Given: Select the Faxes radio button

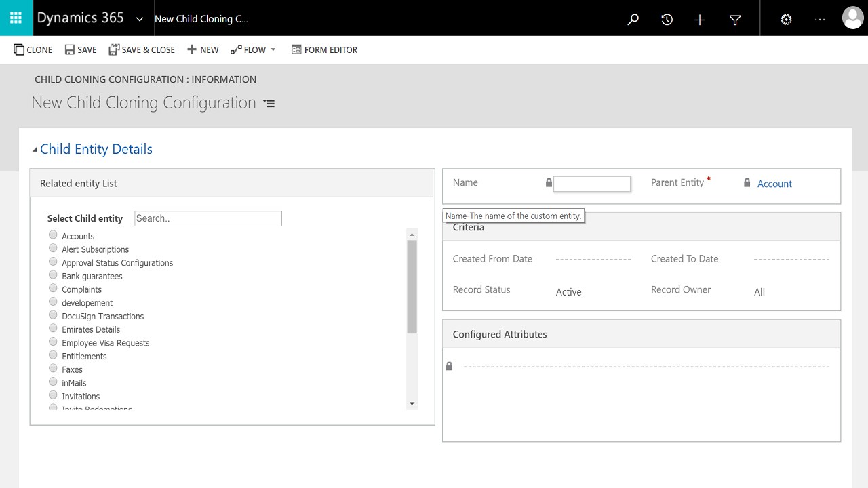Looking at the screenshot, I should pos(53,368).
